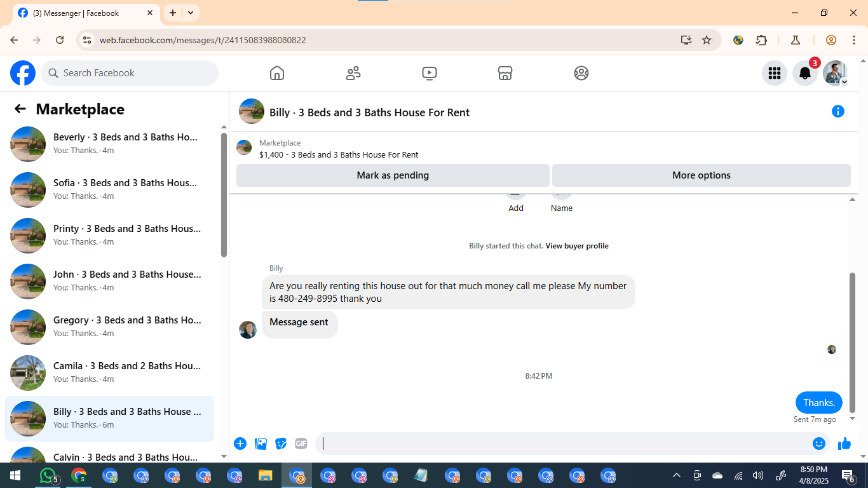Open Sofia's conversation in the list
The image size is (868, 488).
tap(109, 189)
